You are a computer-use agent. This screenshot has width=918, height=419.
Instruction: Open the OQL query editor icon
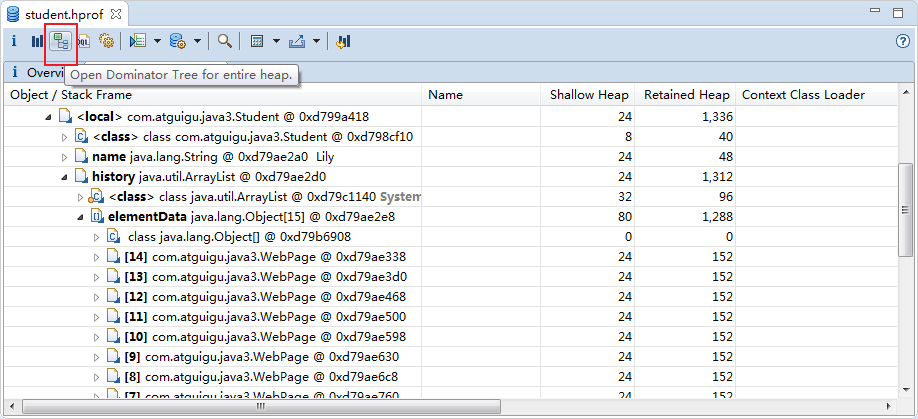[84, 41]
